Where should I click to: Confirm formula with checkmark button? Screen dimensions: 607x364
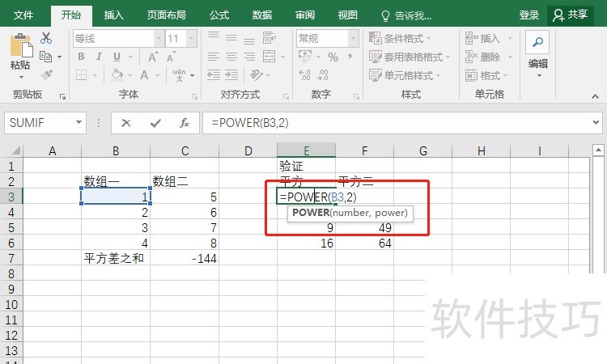pyautogui.click(x=155, y=123)
